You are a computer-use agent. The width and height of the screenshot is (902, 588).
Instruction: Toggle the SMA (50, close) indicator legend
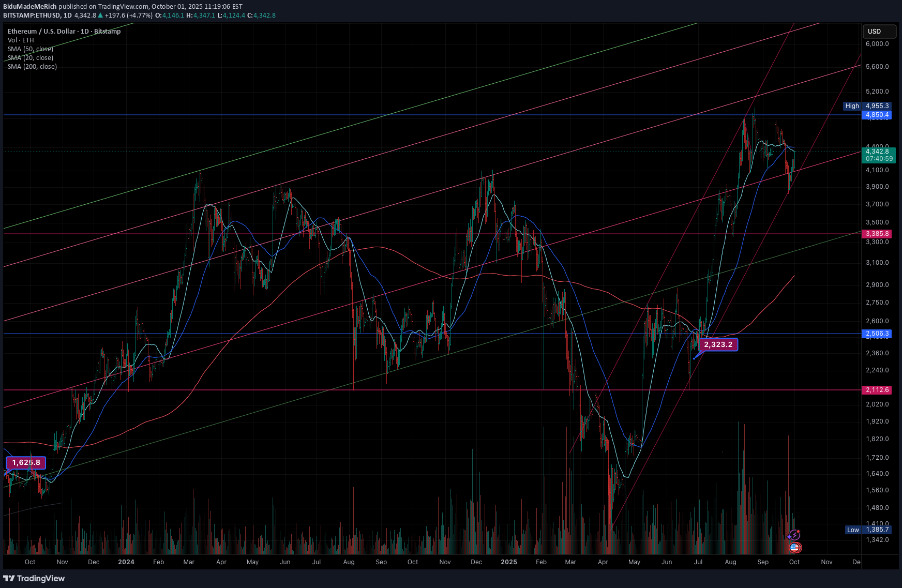pyautogui.click(x=31, y=49)
